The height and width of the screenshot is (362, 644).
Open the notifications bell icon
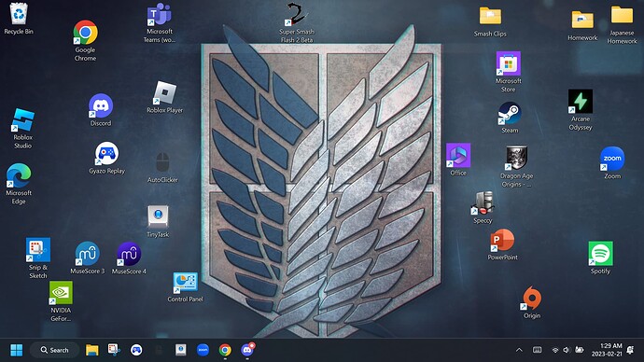[x=630, y=350]
